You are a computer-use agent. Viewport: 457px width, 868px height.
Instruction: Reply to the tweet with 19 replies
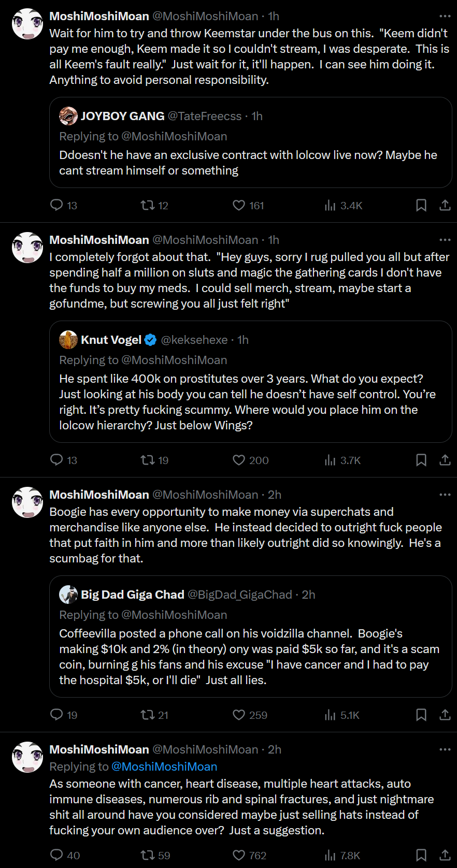pyautogui.click(x=56, y=715)
